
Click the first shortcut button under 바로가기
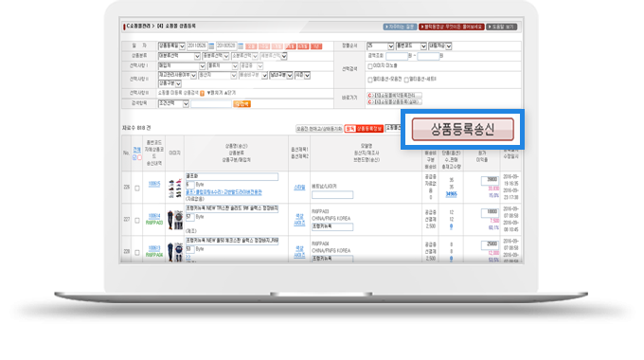click(x=395, y=96)
